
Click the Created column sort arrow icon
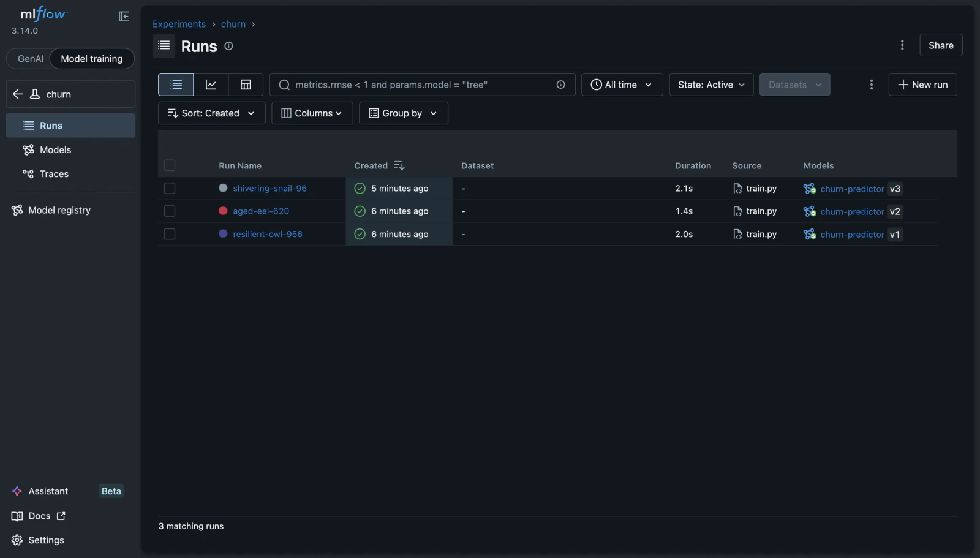click(399, 166)
